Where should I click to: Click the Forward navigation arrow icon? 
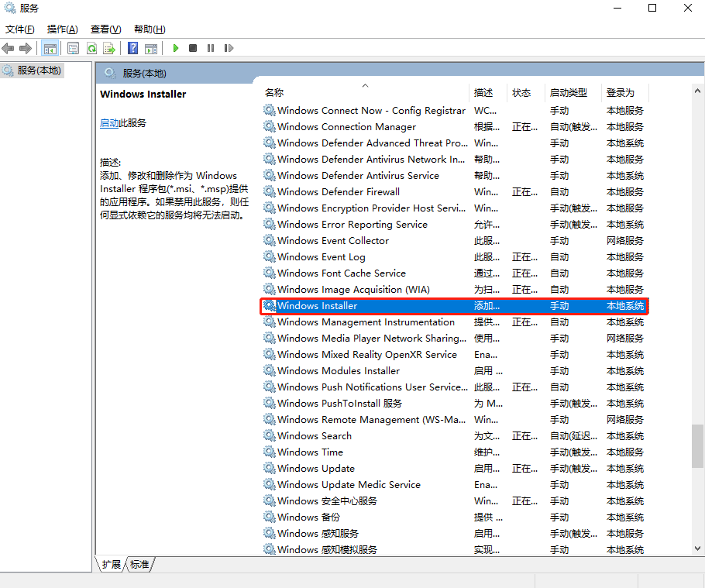(x=26, y=48)
